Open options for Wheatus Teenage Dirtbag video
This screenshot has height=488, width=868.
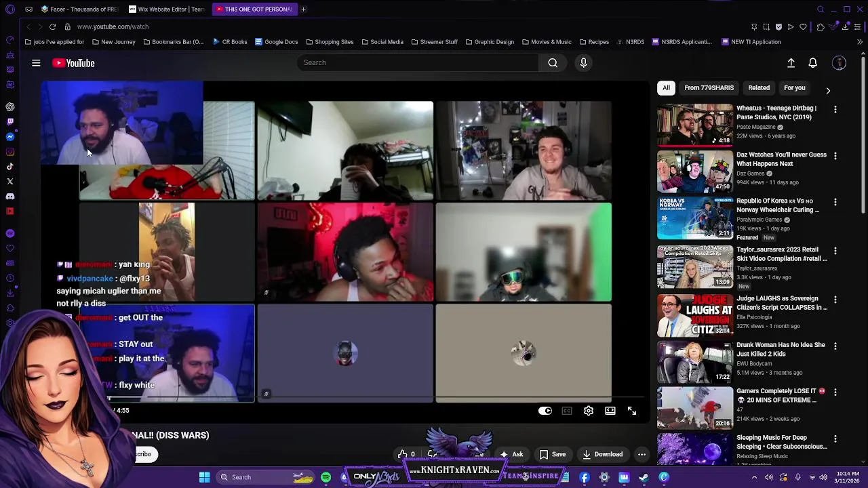[x=835, y=109]
